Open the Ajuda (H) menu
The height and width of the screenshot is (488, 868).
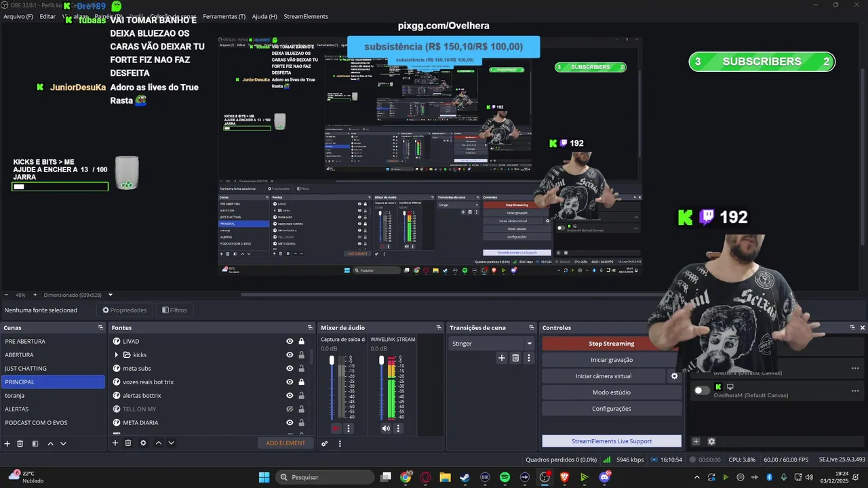(264, 16)
